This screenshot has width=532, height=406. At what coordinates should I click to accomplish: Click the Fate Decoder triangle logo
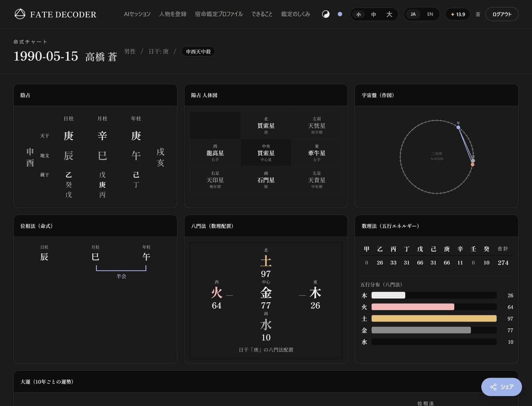(x=20, y=14)
